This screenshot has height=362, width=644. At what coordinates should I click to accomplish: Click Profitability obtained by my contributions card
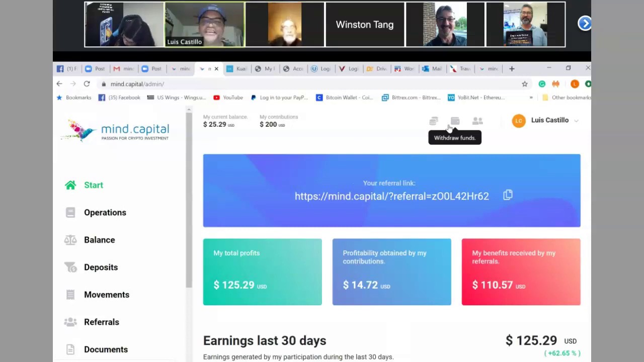coord(391,272)
